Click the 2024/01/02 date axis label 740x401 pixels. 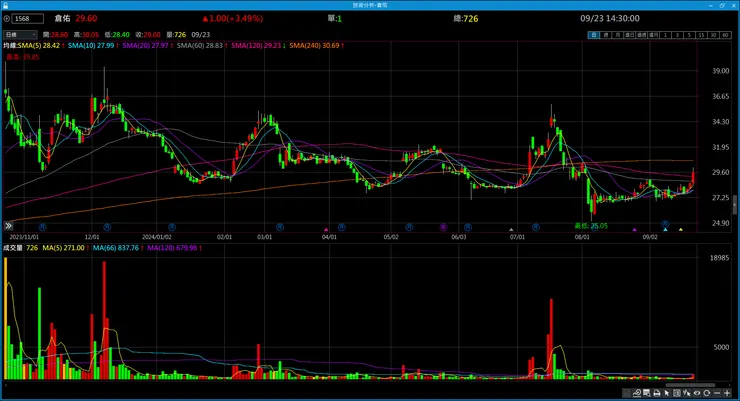click(157, 237)
